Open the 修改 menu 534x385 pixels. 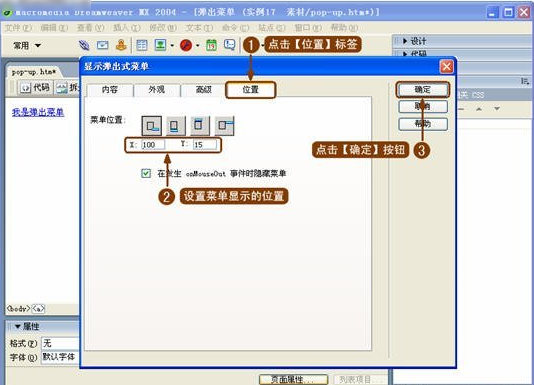163,28
